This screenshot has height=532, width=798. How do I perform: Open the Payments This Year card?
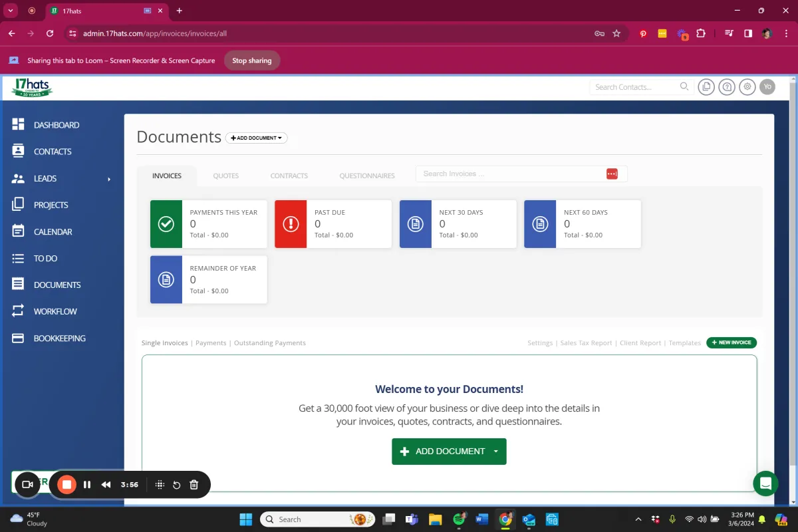click(x=209, y=224)
